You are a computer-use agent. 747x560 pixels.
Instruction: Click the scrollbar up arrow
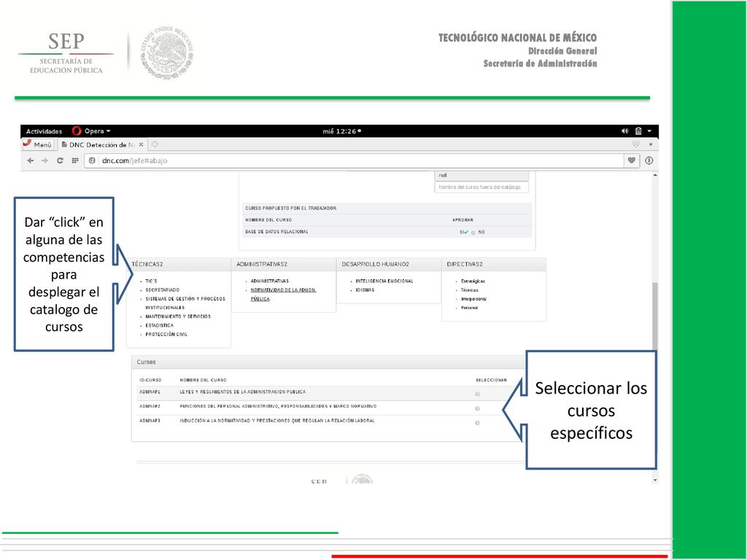tap(655, 176)
